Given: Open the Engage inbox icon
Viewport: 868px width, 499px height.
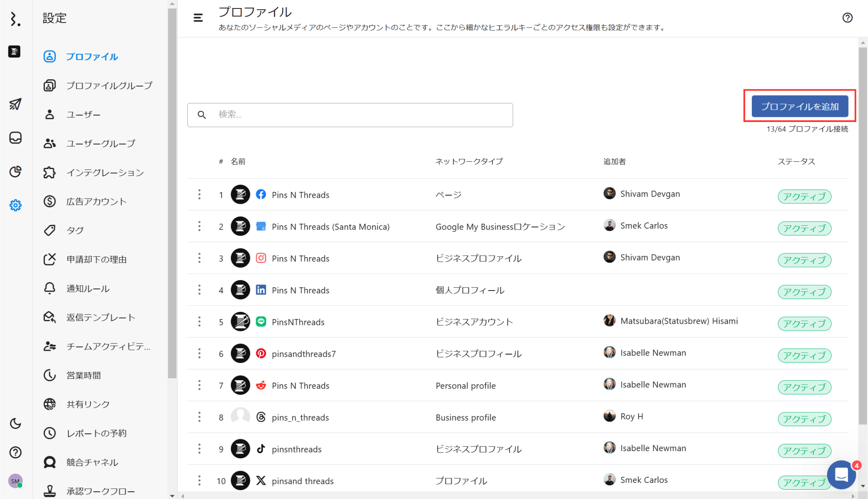Looking at the screenshot, I should pyautogui.click(x=15, y=138).
